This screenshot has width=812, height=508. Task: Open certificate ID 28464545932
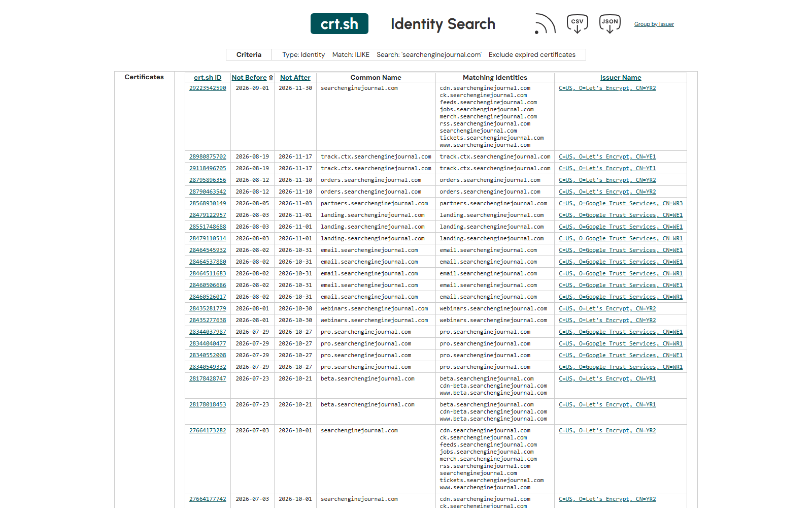pos(208,250)
